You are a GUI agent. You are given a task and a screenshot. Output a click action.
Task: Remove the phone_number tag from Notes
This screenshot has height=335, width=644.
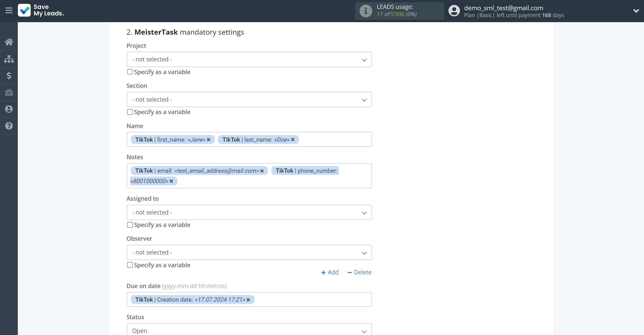(x=171, y=181)
